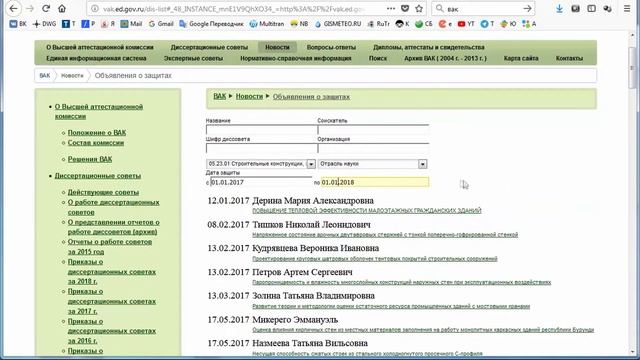Open the Gmail bookmark
This screenshot has height=360, width=640.
[161, 24]
